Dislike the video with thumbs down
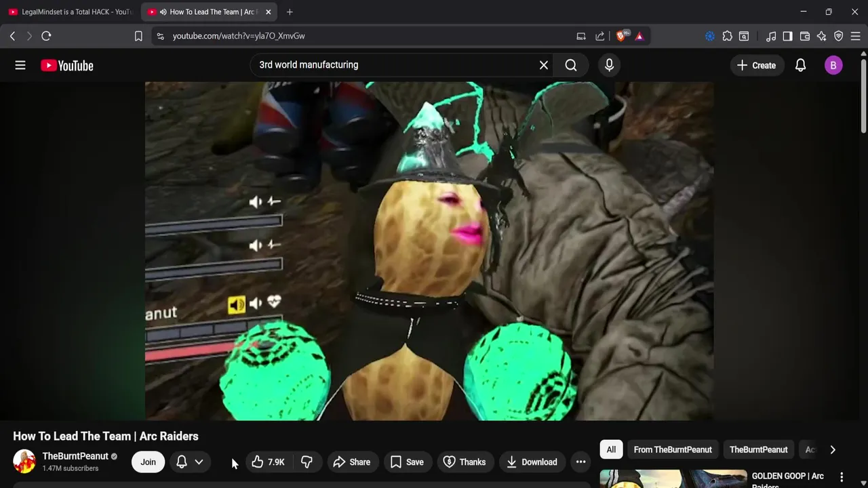The height and width of the screenshot is (488, 868). click(307, 462)
